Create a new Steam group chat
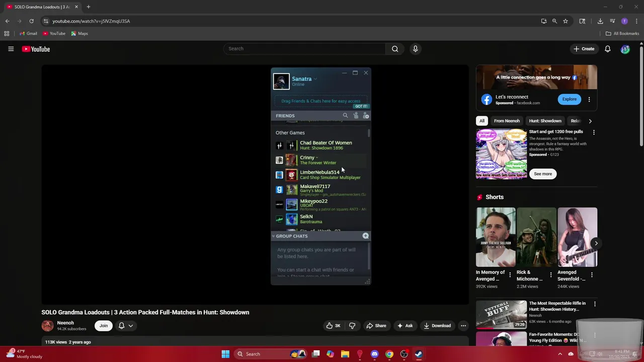Image resolution: width=644 pixels, height=362 pixels. click(x=366, y=236)
